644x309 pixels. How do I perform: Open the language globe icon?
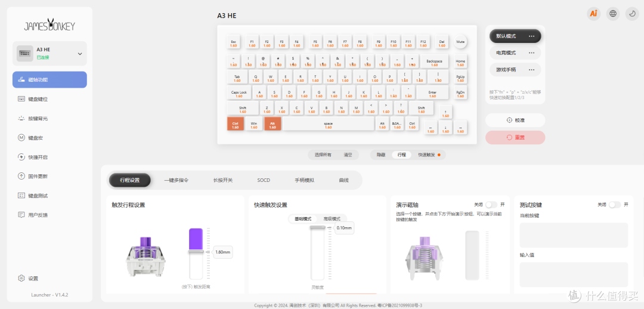coord(613,14)
